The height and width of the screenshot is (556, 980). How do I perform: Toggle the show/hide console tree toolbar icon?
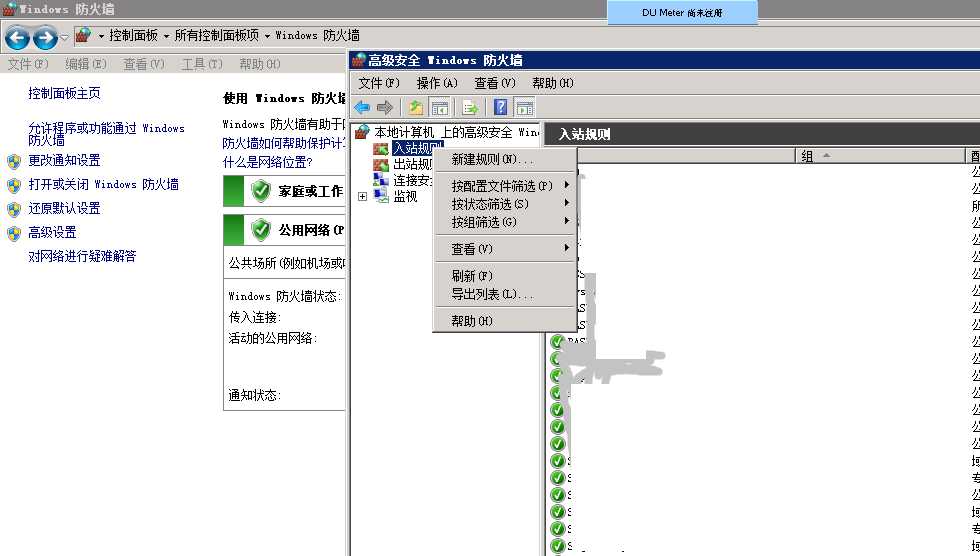[x=440, y=107]
